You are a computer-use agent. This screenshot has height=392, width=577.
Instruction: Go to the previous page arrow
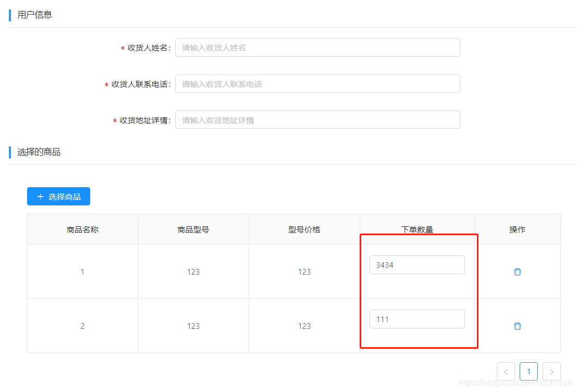coord(506,372)
